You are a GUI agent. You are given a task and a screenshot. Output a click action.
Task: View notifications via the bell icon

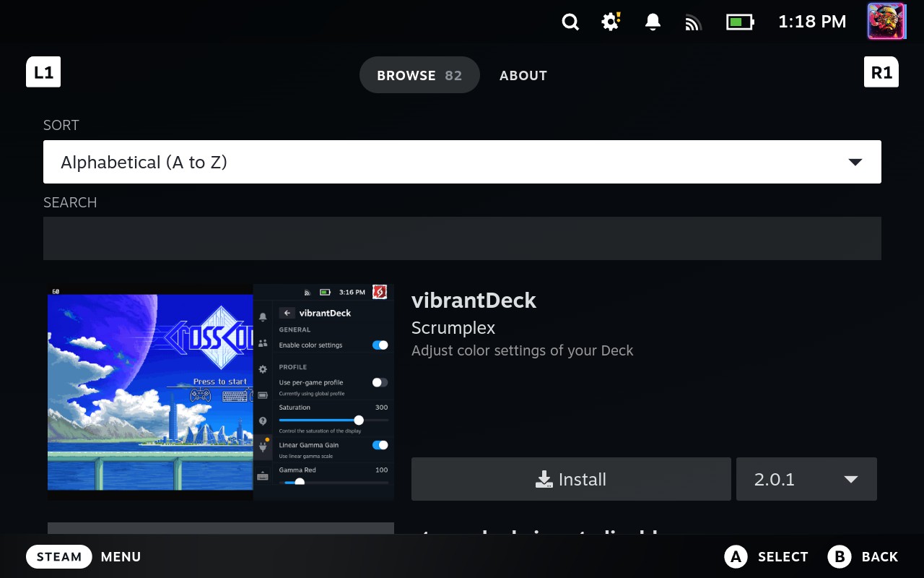tap(652, 22)
